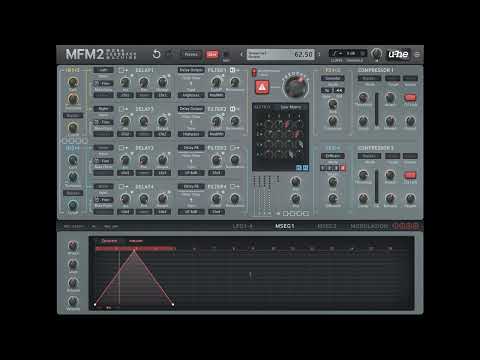Click the Resonance knob of FILTER2
Viewport: 480px width, 360px height.
(235, 121)
